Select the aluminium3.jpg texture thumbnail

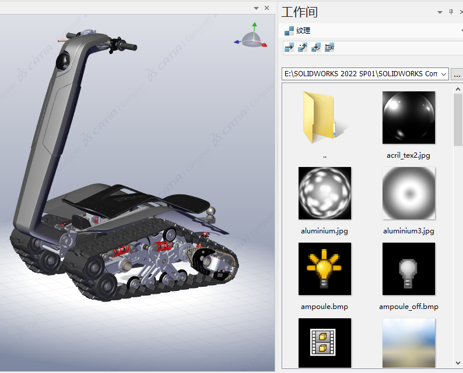[409, 193]
